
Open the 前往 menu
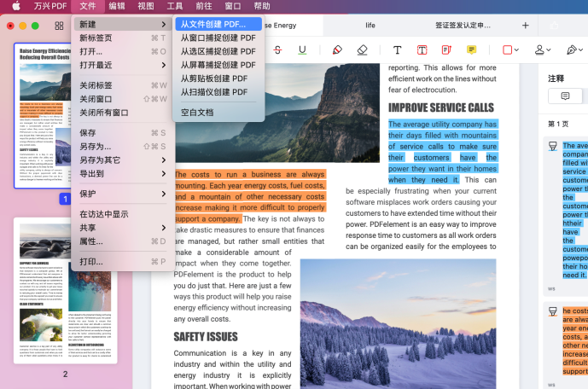pos(204,6)
